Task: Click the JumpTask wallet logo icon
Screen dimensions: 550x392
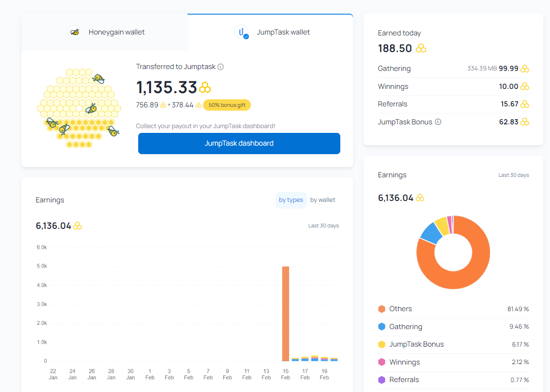Action: 241,32
